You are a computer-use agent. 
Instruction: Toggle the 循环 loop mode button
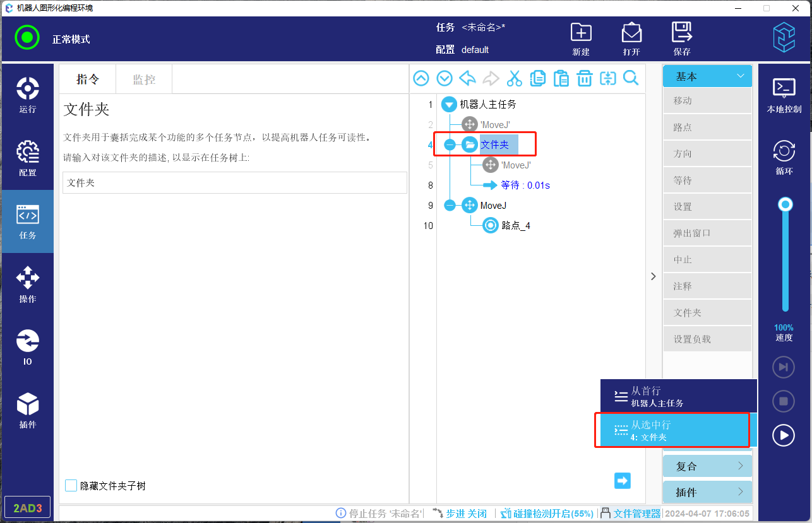784,158
